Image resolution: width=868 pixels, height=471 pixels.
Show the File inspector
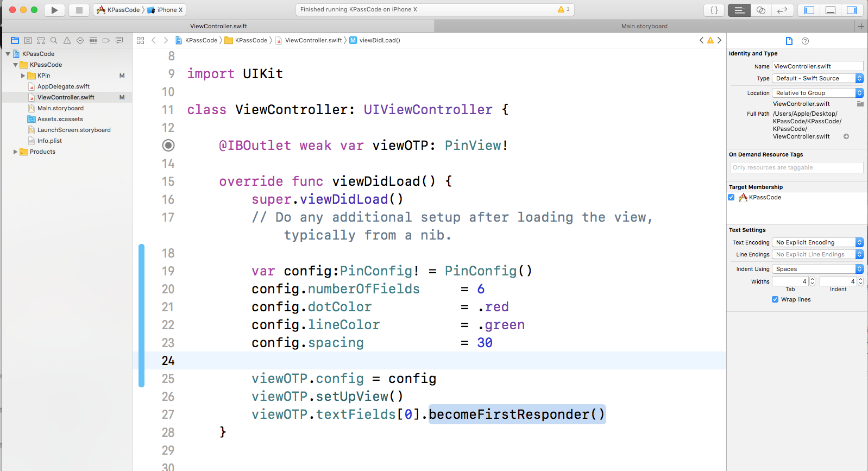pyautogui.click(x=789, y=41)
